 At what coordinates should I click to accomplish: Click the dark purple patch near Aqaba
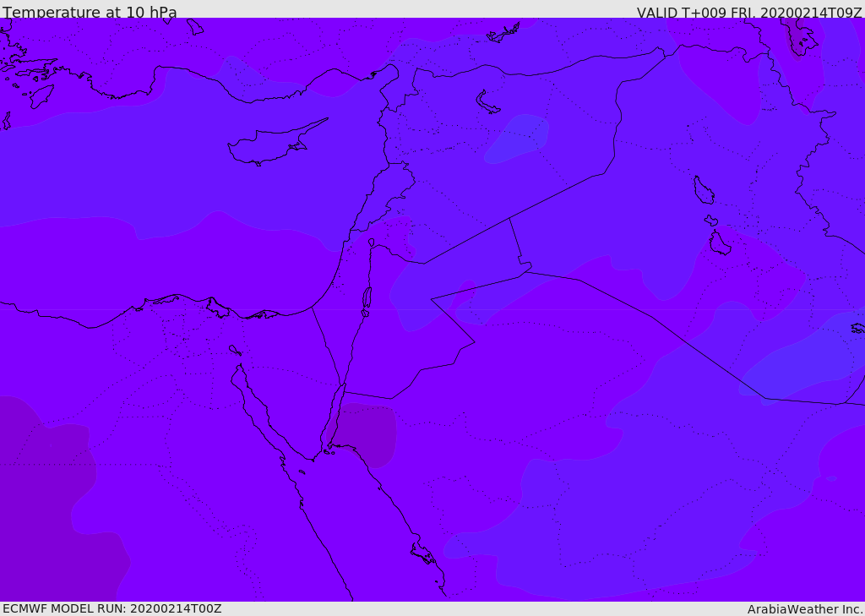pos(370,433)
